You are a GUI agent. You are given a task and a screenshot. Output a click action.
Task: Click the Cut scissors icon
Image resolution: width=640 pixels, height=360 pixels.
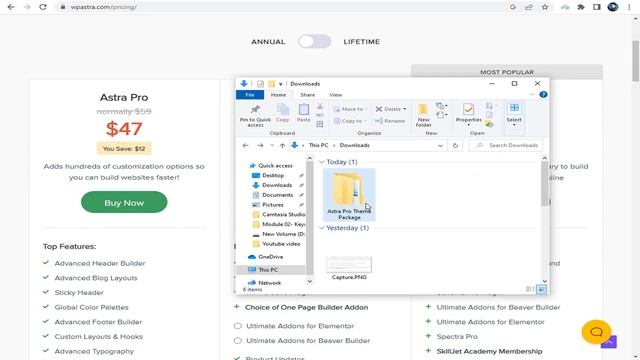[320, 106]
